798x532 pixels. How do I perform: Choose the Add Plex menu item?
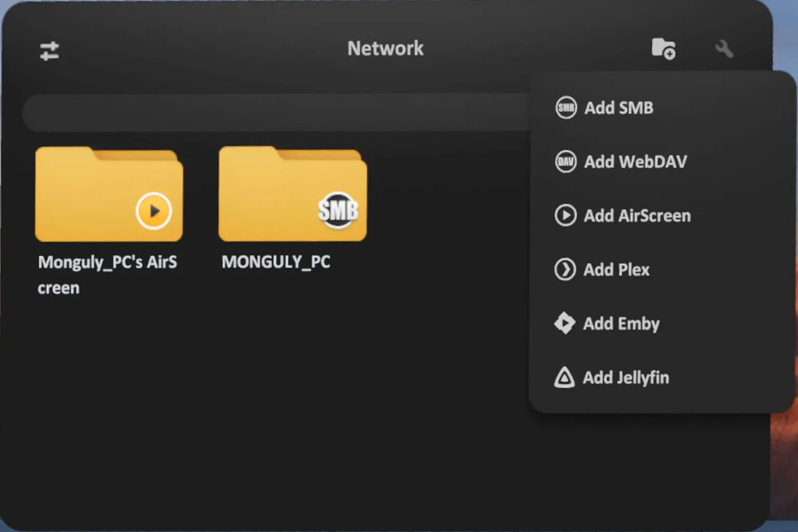pyautogui.click(x=616, y=270)
